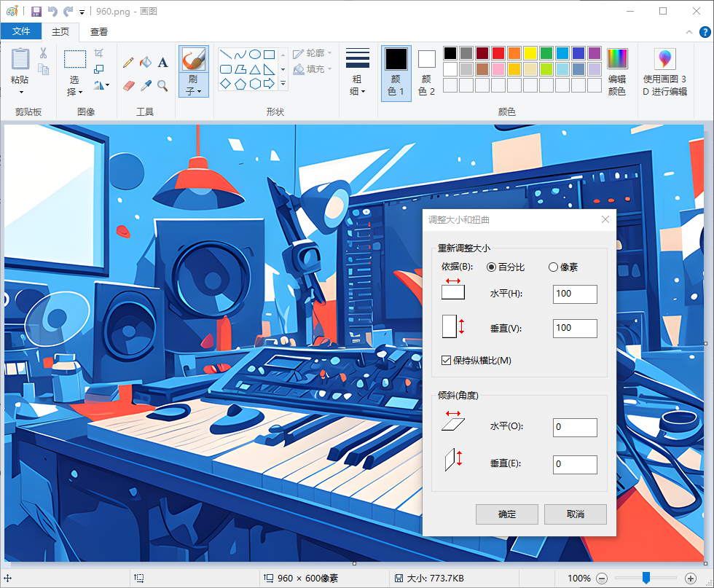The height and width of the screenshot is (588, 714).
Task: Select the 百分比 radio button
Action: [492, 267]
